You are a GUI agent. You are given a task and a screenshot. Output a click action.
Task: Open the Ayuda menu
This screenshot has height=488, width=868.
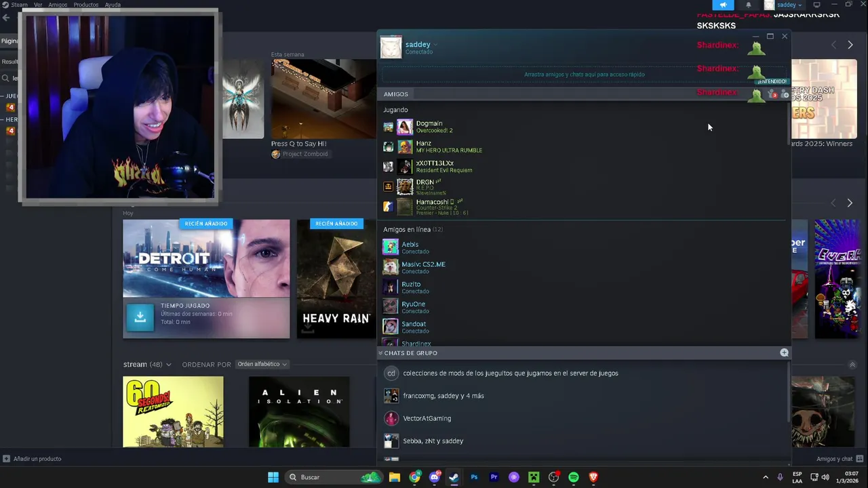113,5
